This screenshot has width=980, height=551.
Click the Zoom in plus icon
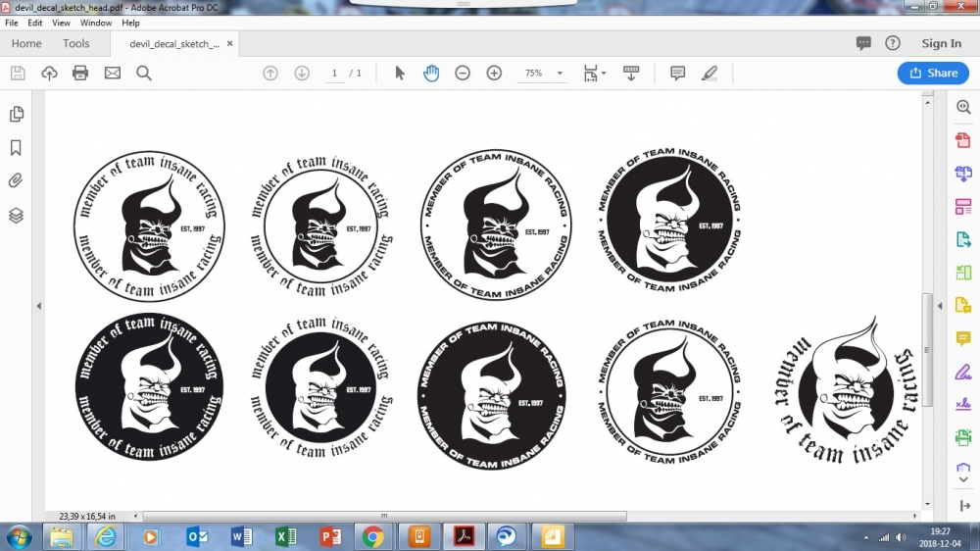pos(494,74)
